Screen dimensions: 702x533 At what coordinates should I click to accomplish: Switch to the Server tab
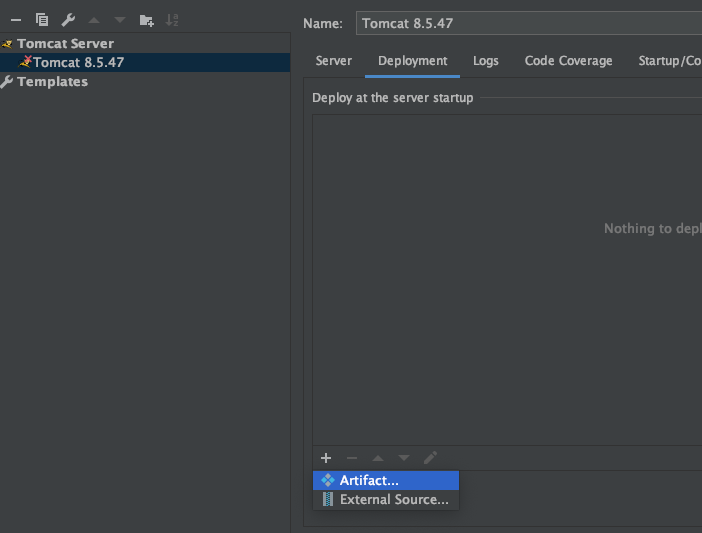pos(334,61)
